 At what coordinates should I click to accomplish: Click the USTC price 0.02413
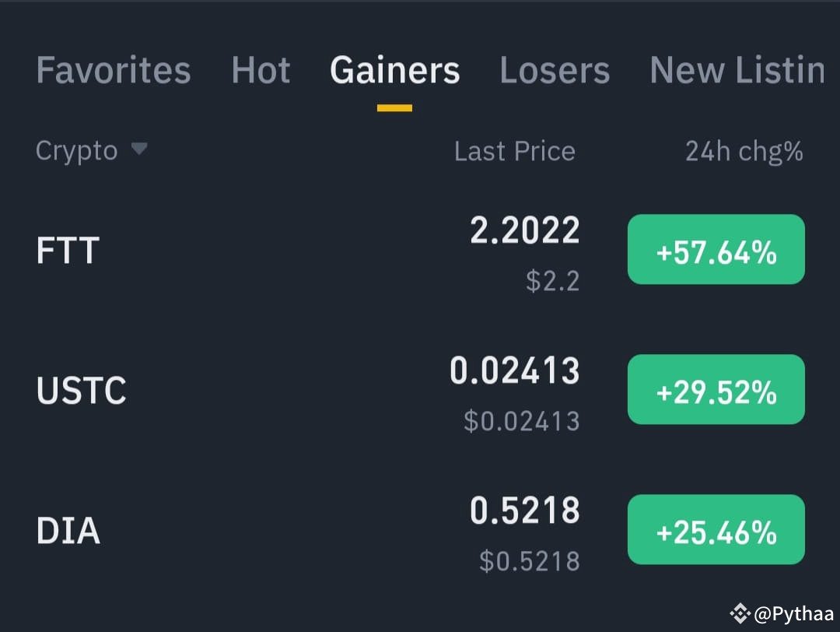[514, 370]
